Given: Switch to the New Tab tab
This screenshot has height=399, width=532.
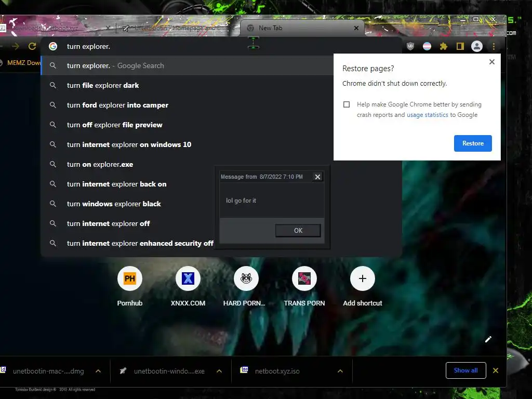Looking at the screenshot, I should (302, 28).
